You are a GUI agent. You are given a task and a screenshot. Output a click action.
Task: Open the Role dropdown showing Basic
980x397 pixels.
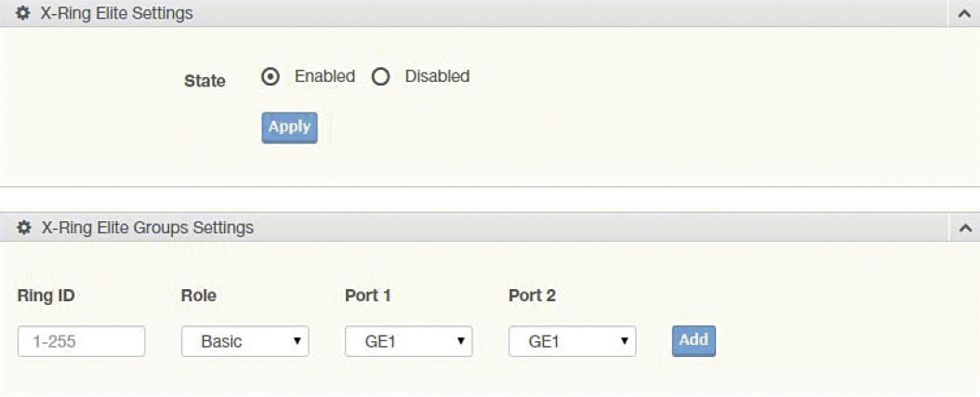click(x=245, y=340)
